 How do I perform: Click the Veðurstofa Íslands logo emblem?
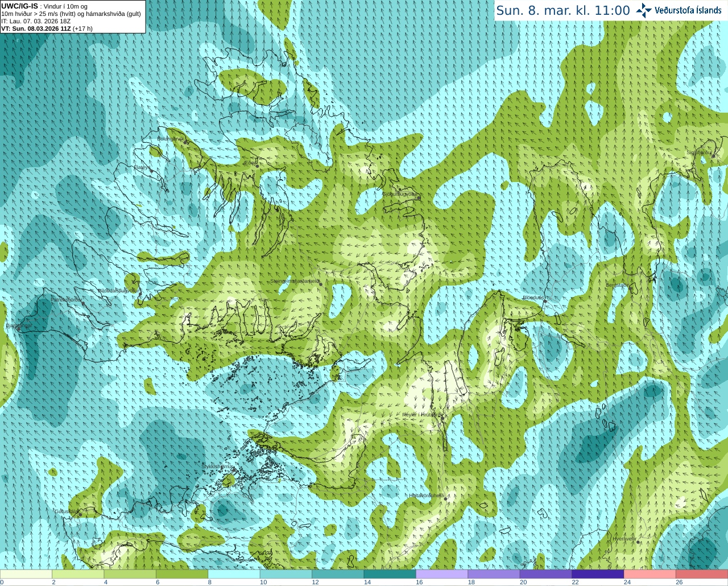tap(644, 10)
